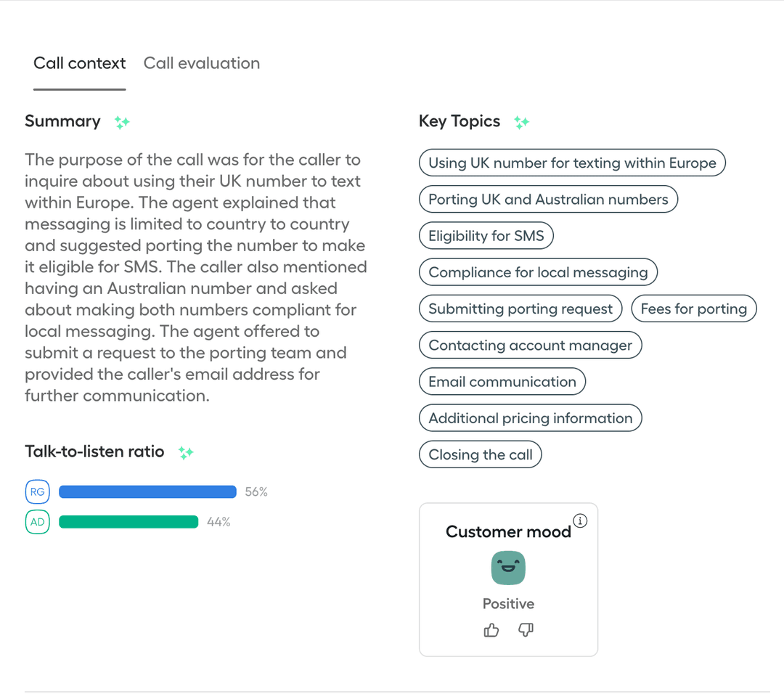Open the Using UK number for texting topic
Viewport: 784px width, 694px height.
pyautogui.click(x=572, y=163)
